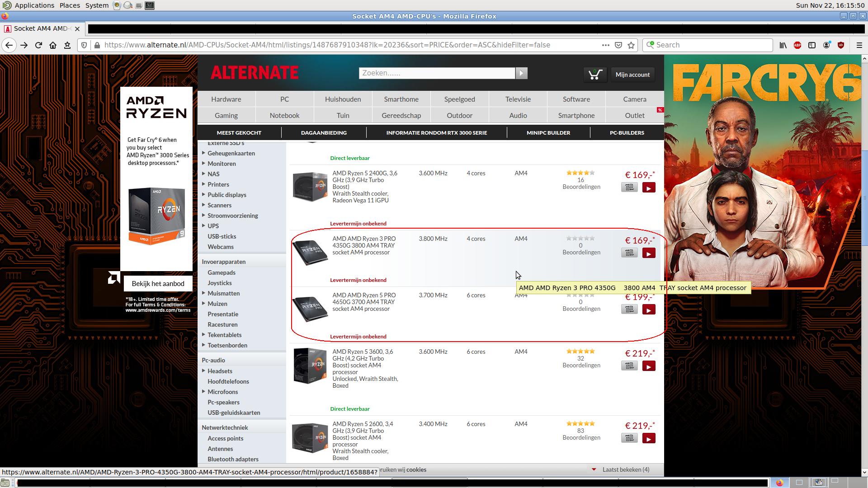Click Bekijk het aanbod in AMD ad
The width and height of the screenshot is (868, 488).
[158, 284]
